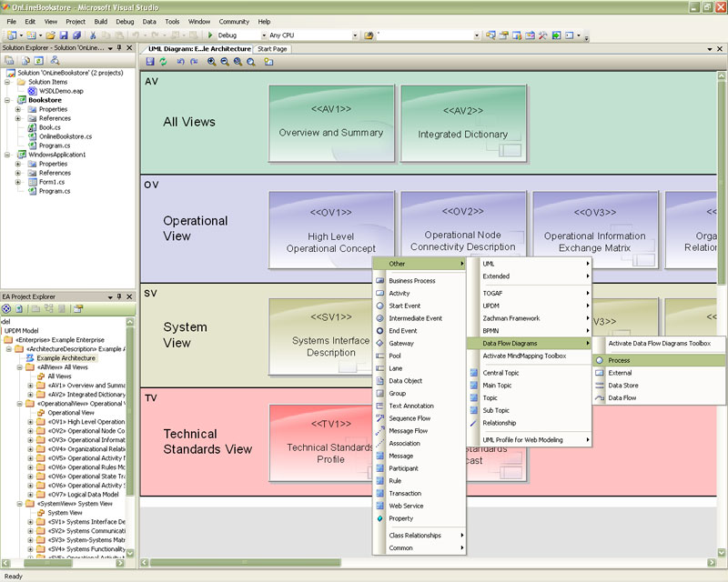The width and height of the screenshot is (728, 582).
Task: Click the green Refresh diagram icon
Action: click(164, 62)
